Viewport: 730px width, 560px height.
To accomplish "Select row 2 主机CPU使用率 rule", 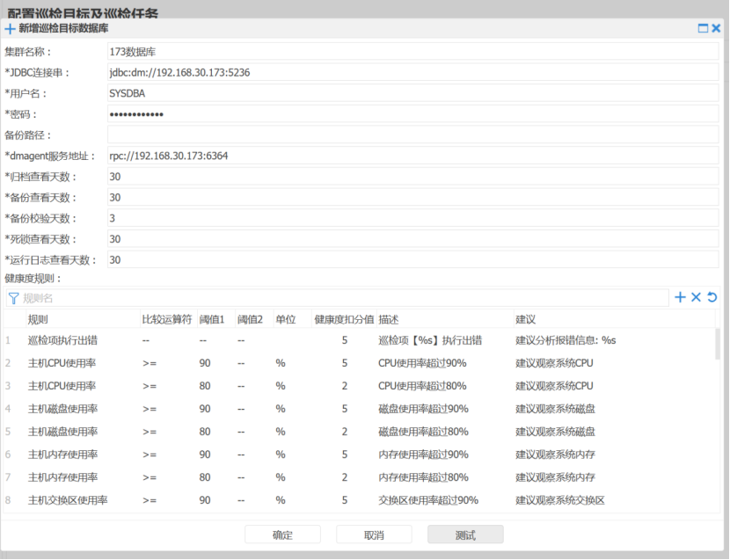I will 360,363.
